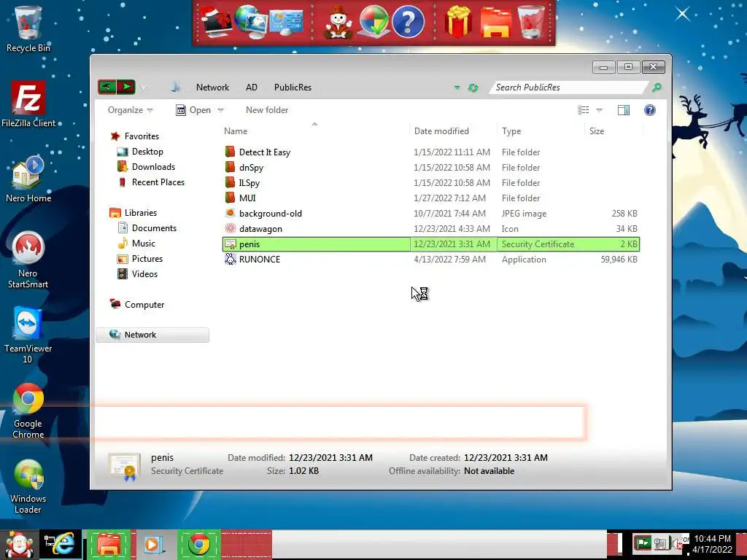747x560 pixels.
Task: Click the gift box dock icon
Action: coord(458,22)
